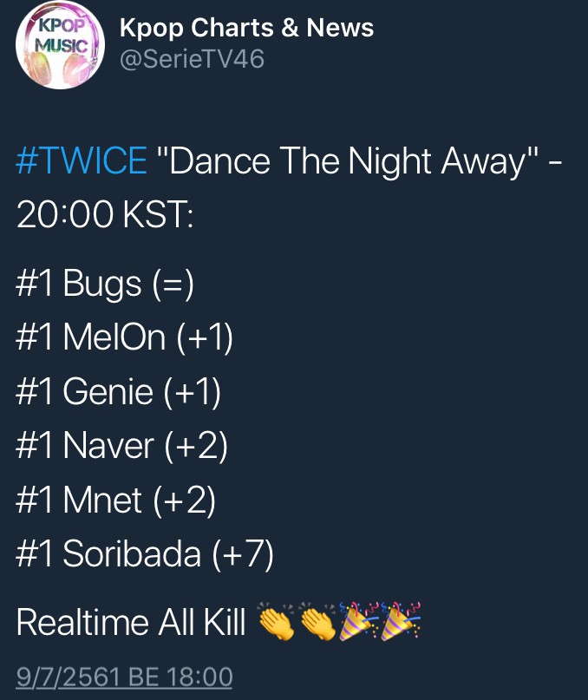
Task: Open the #TWICE hashtag link
Action: pyautogui.click(x=82, y=160)
